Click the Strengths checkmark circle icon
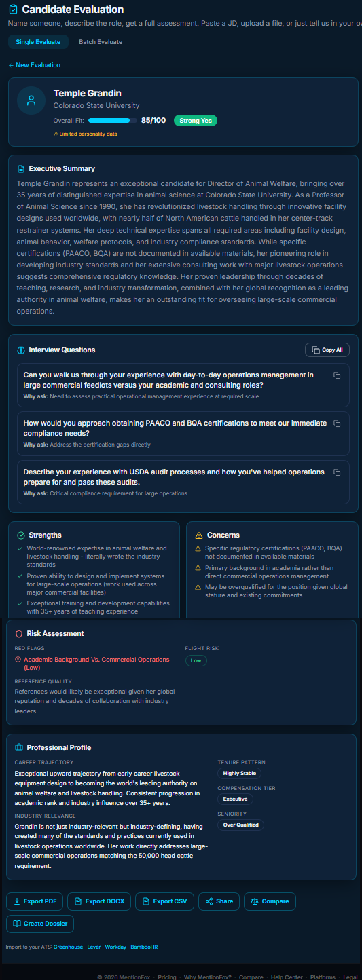The height and width of the screenshot is (980, 362). coord(21,535)
